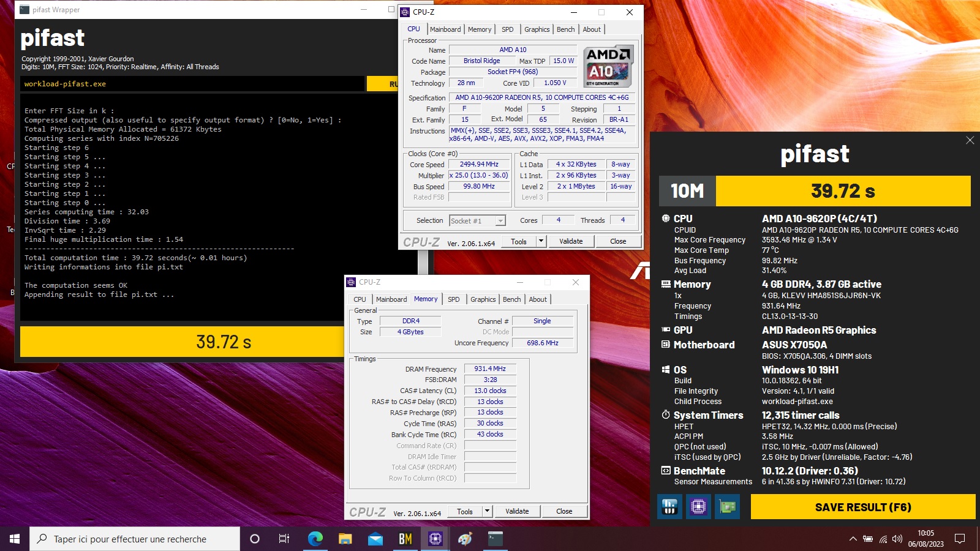Switch to CPU-Z via its taskbar icon
The height and width of the screenshot is (551, 980).
[435, 539]
